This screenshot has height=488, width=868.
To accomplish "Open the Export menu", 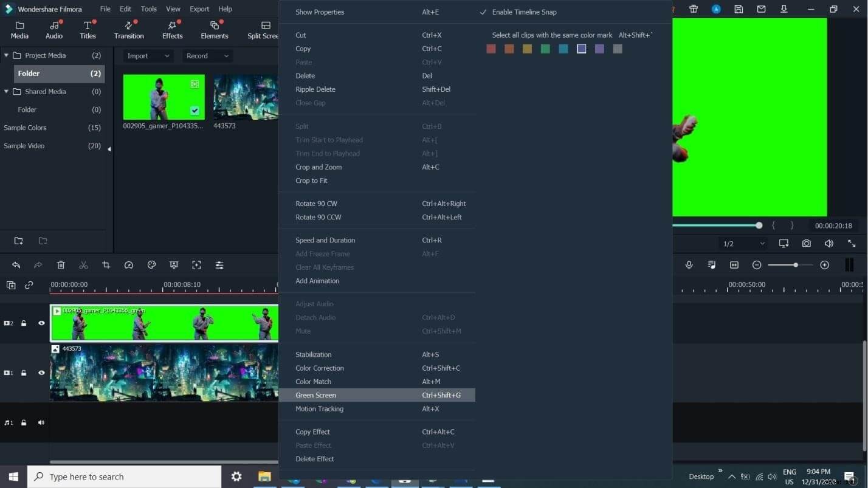I will point(199,9).
